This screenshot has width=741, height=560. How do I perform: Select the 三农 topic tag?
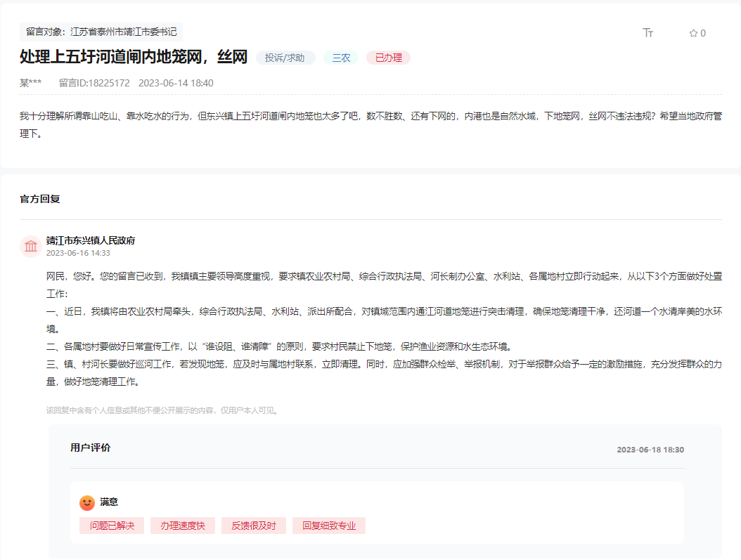click(x=340, y=58)
